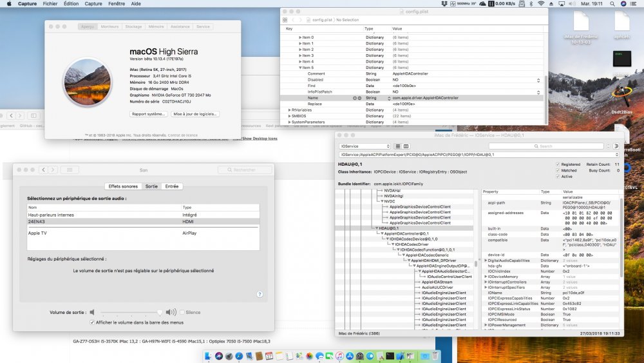Image resolution: width=644 pixels, height=363 pixels.
Task: Open Terminal from the Dock
Action: [390, 356]
